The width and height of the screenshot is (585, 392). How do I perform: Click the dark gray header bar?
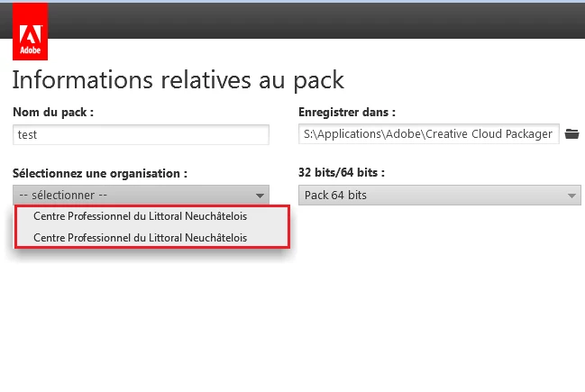click(x=316, y=21)
